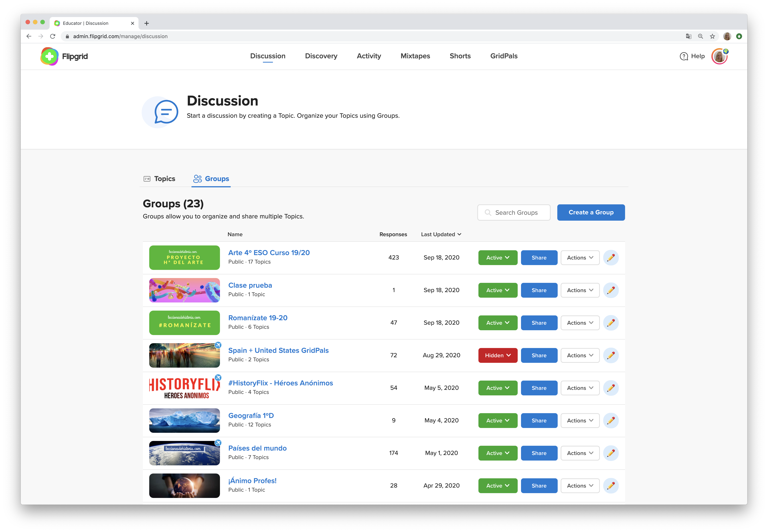The width and height of the screenshot is (768, 532).
Task: Click the Search Groups input field
Action: click(516, 213)
